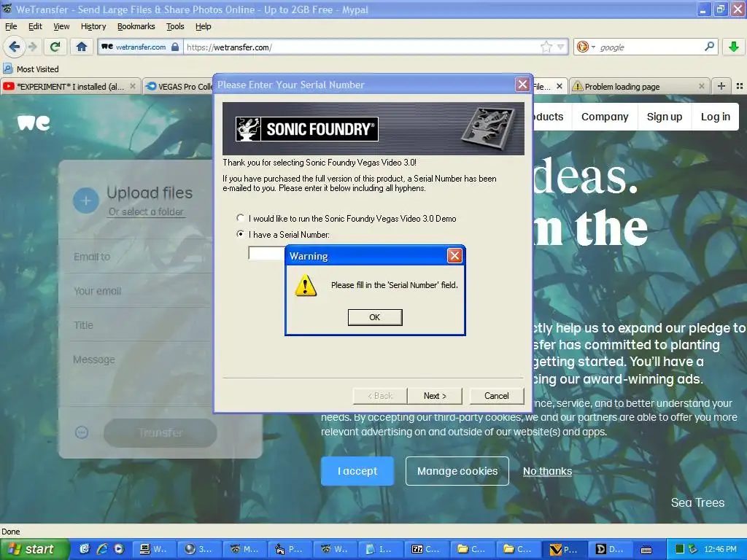Click the URL address bar
The height and width of the screenshot is (560, 747).
coord(362,47)
